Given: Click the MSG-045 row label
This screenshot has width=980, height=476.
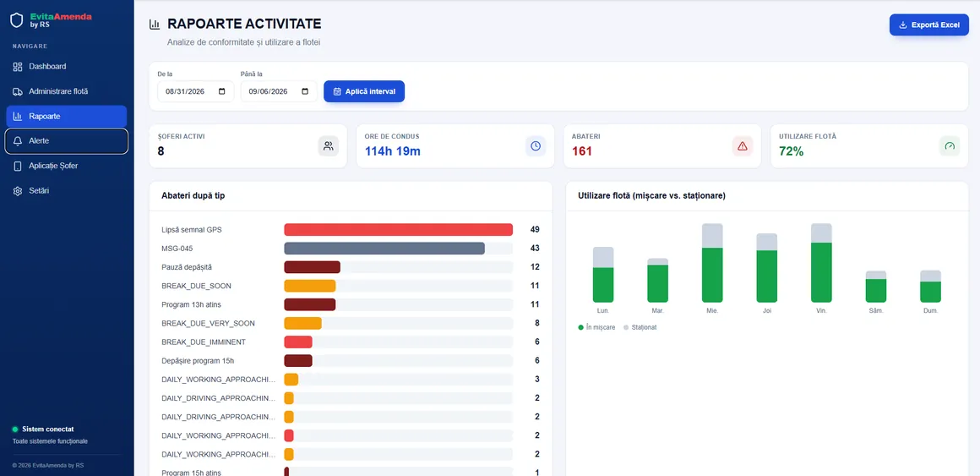Looking at the screenshot, I should point(177,249).
